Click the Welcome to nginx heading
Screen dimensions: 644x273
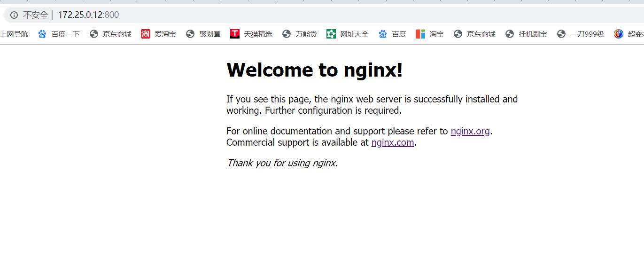point(314,70)
